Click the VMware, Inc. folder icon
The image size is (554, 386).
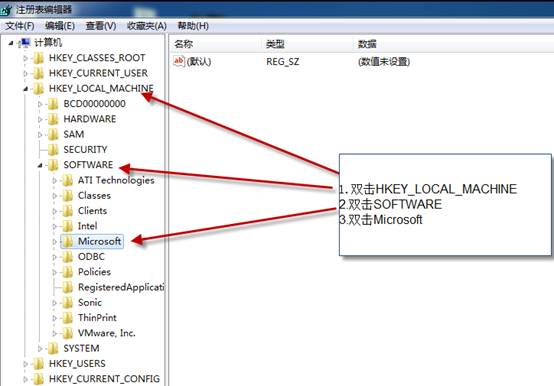(67, 333)
